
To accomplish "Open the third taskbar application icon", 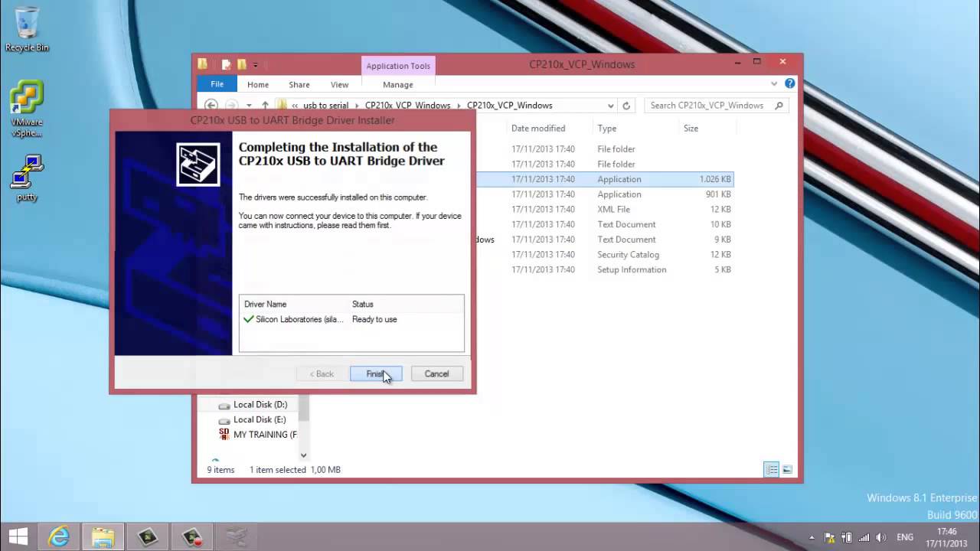I will [147, 536].
